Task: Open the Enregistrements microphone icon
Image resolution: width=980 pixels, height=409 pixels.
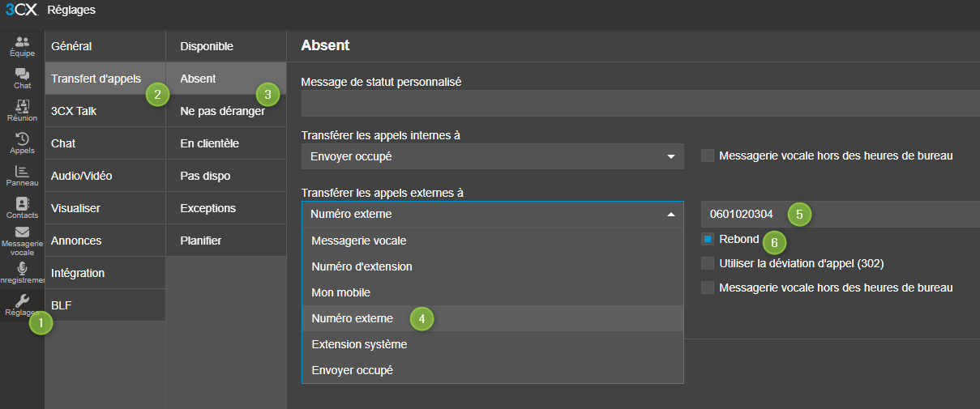Action: pos(22,272)
